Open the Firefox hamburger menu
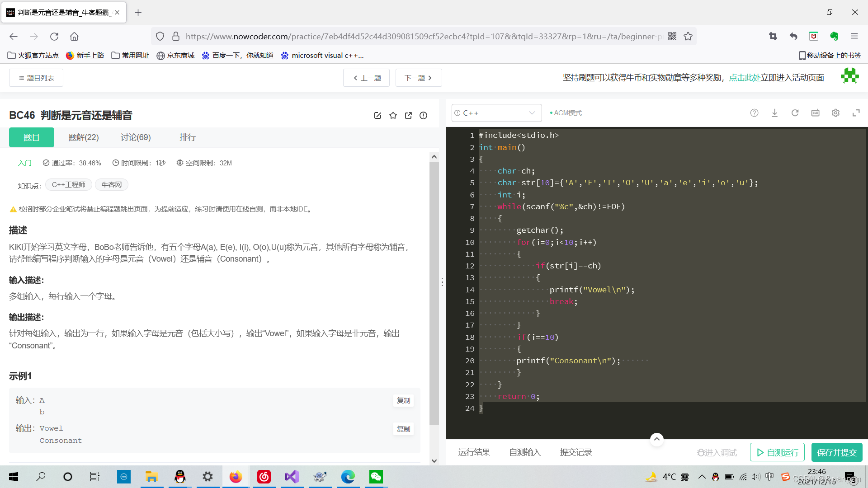 point(854,37)
